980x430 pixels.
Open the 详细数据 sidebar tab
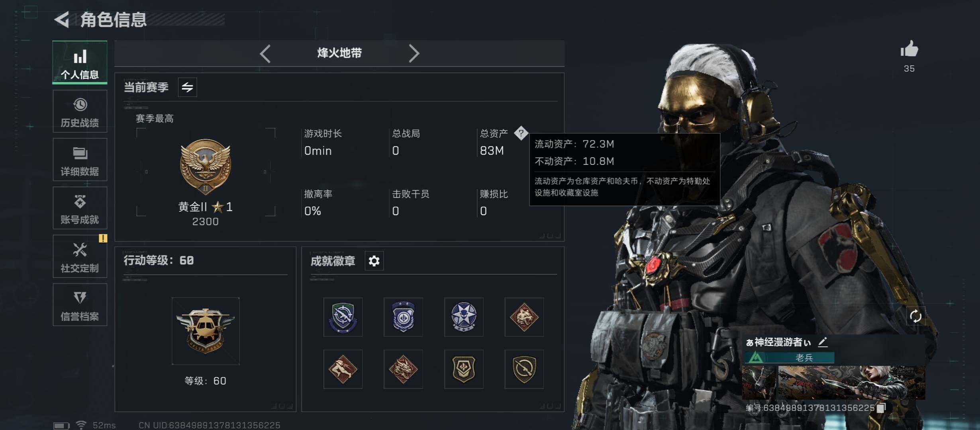(x=80, y=160)
